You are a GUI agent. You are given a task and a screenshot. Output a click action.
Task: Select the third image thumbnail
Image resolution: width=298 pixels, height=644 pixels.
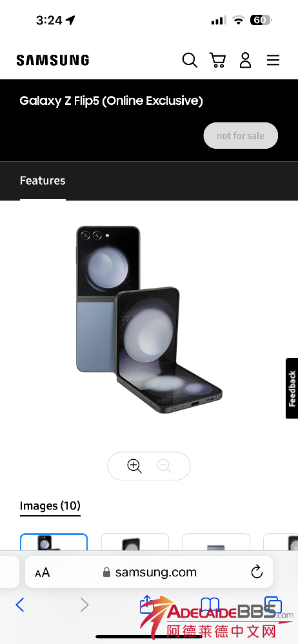216,542
